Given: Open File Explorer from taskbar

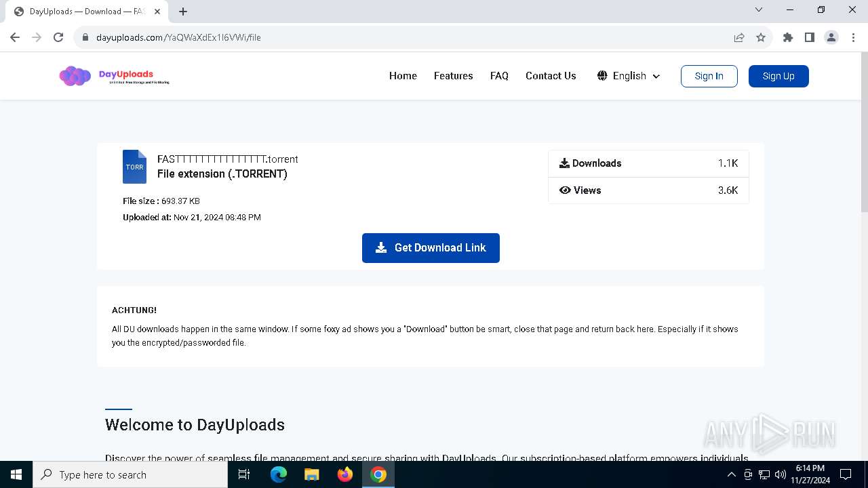Looking at the screenshot, I should (x=312, y=474).
